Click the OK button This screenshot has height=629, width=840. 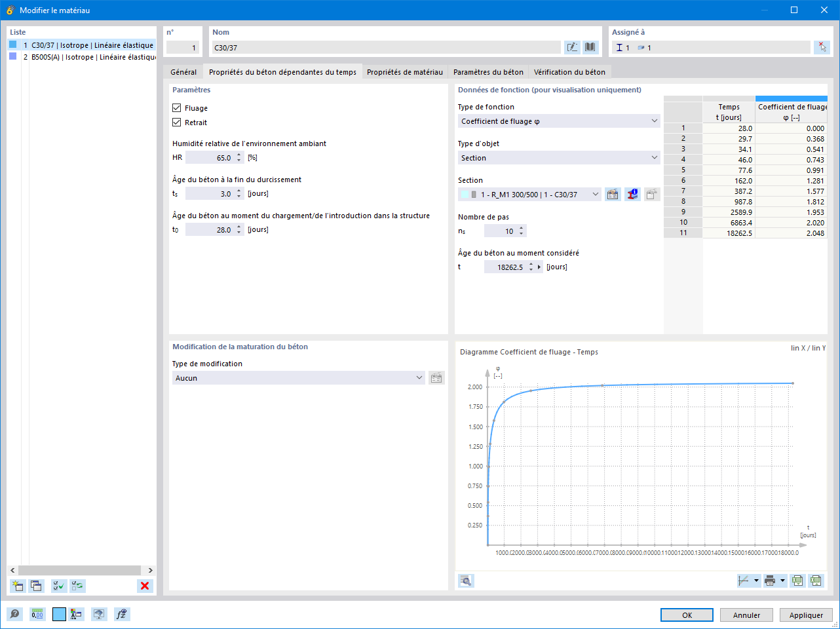687,615
